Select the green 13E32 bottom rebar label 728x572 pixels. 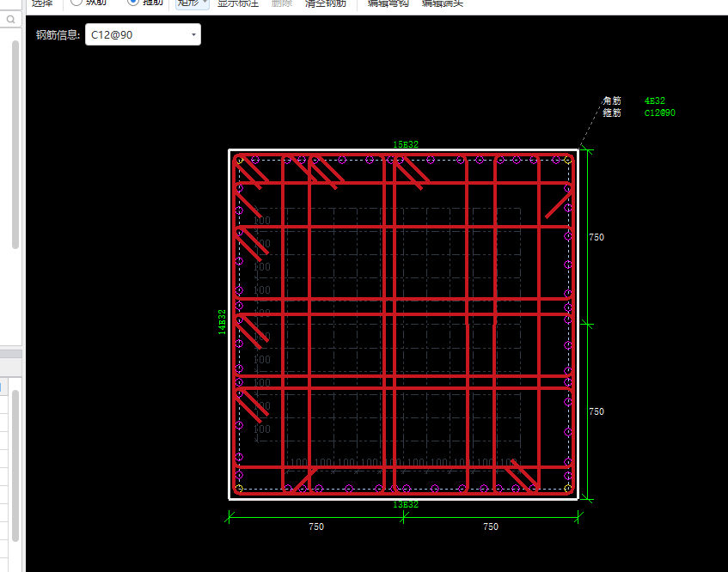coord(406,505)
